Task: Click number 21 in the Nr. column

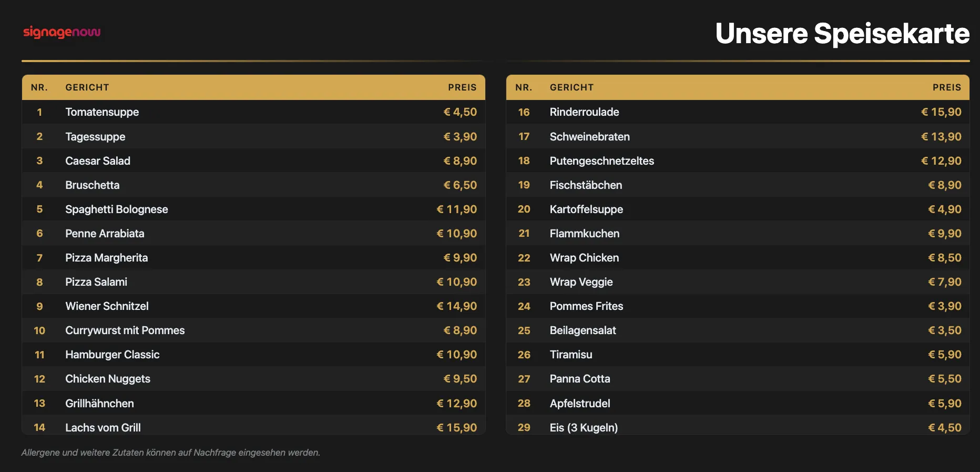Action: (x=524, y=234)
